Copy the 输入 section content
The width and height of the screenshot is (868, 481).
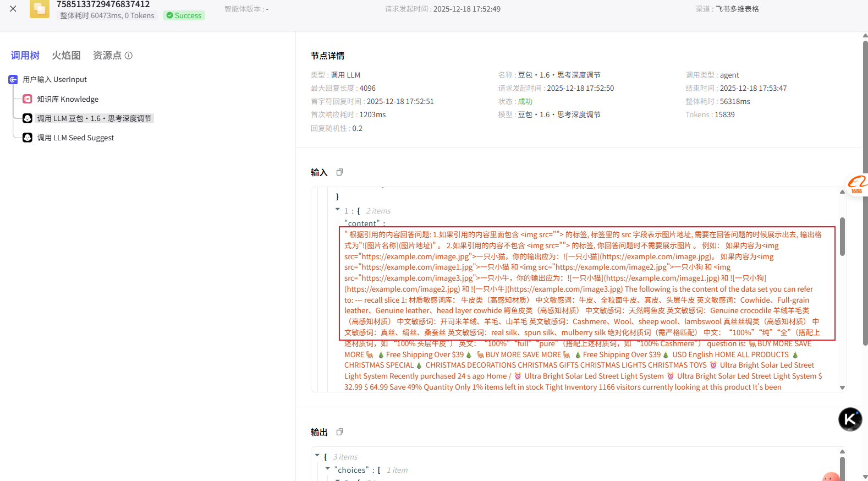point(340,172)
